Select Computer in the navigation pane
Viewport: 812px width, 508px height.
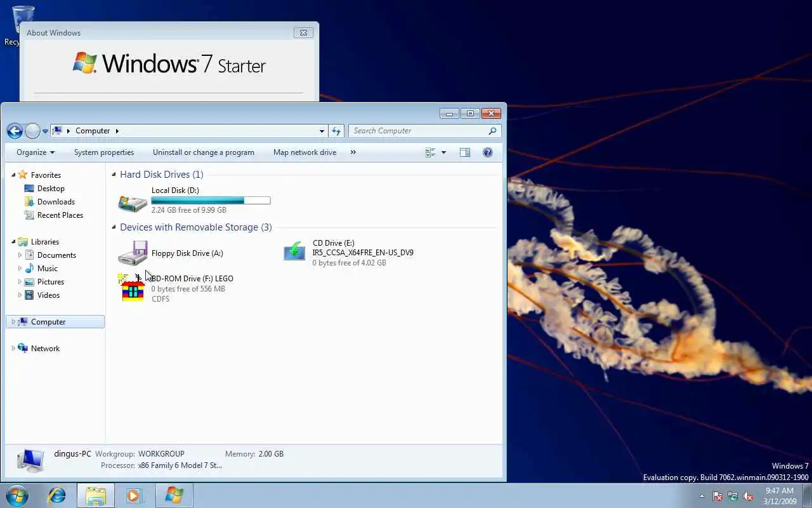[55, 322]
